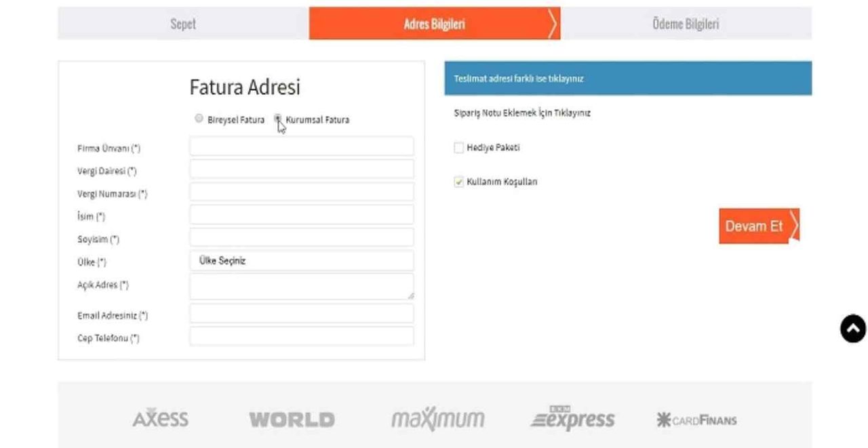
Task: Click the Axess card logo
Action: (x=161, y=418)
